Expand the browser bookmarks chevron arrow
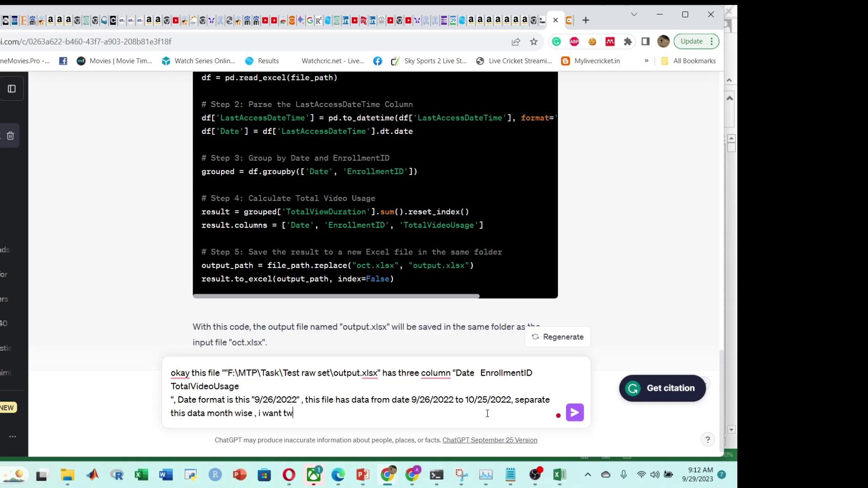 click(x=647, y=60)
